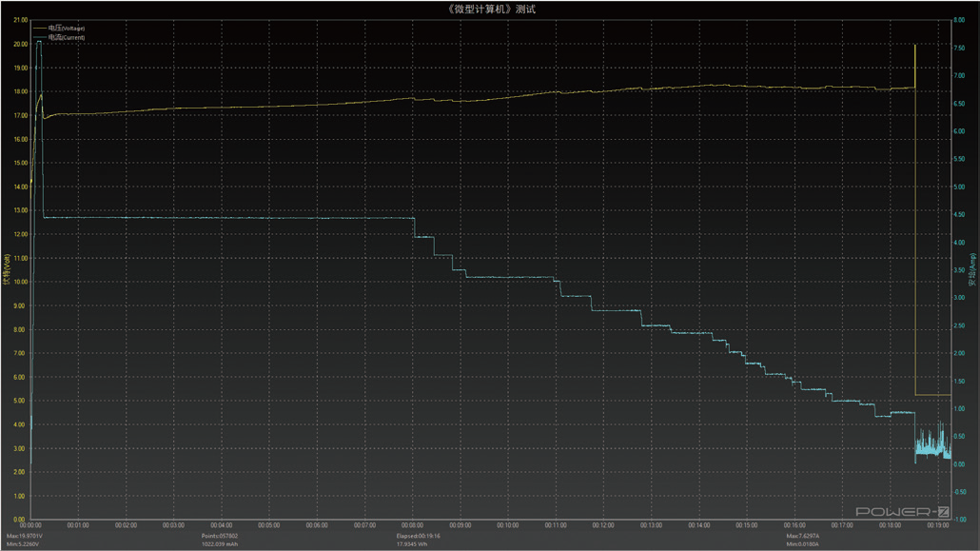980x551 pixels.
Task: Click the 00:19:00 time axis label
Action: 937,525
